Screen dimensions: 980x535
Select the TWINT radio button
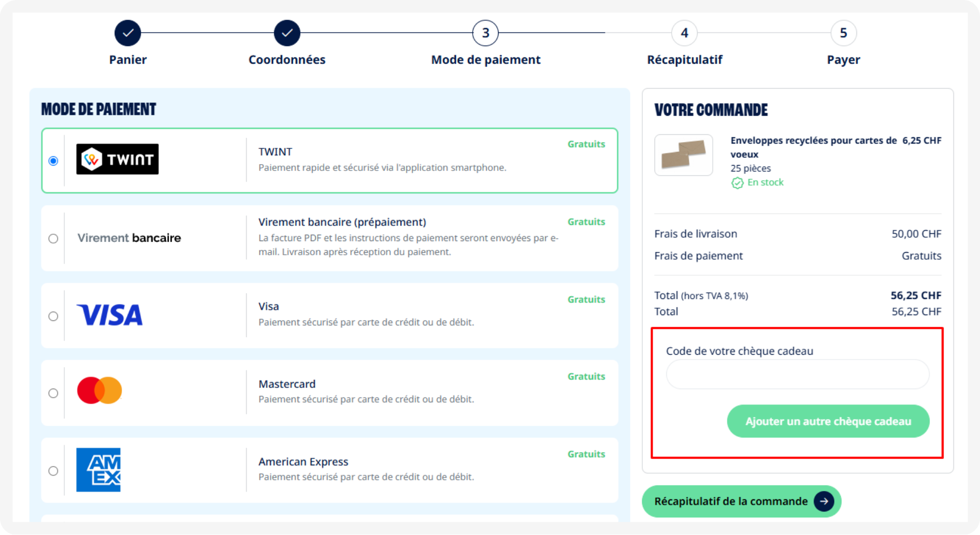53,161
